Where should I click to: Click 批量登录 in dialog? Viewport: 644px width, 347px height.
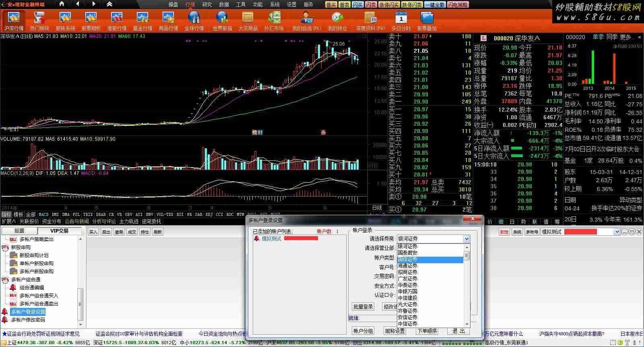[x=363, y=307]
